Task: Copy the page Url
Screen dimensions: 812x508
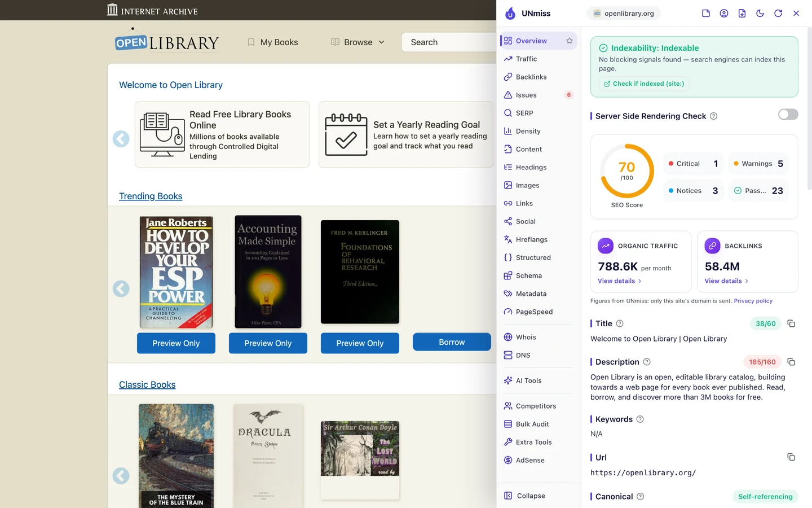Action: [x=791, y=457]
